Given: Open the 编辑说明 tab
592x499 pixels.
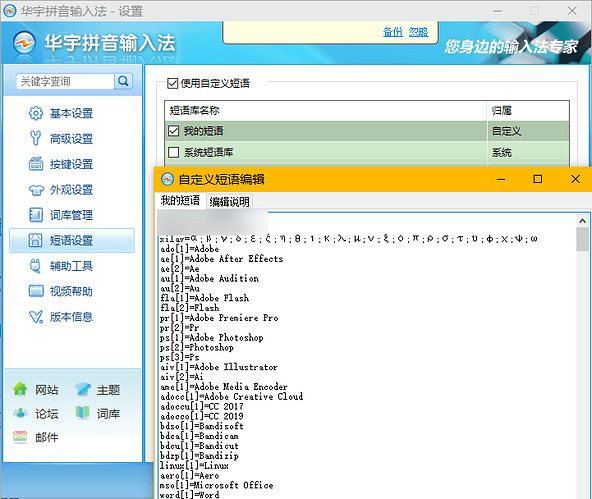Looking at the screenshot, I should pyautogui.click(x=229, y=202).
